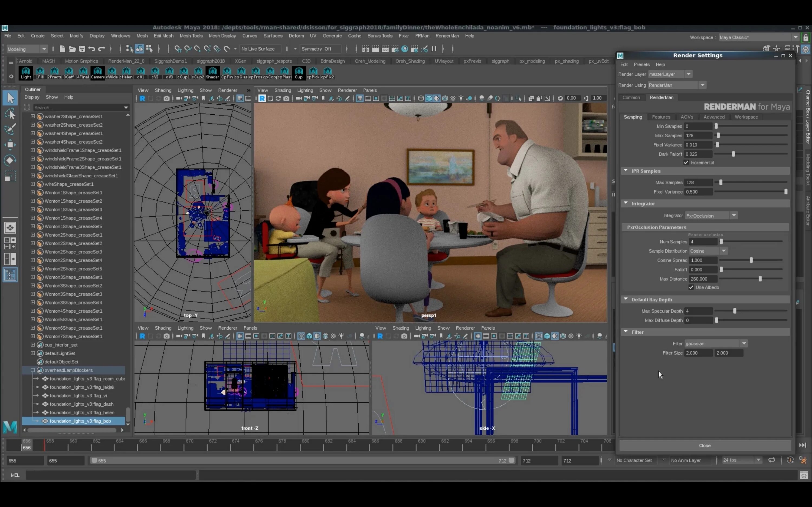The width and height of the screenshot is (812, 507).
Task: Click the Camera shelf icon
Action: pos(97,73)
